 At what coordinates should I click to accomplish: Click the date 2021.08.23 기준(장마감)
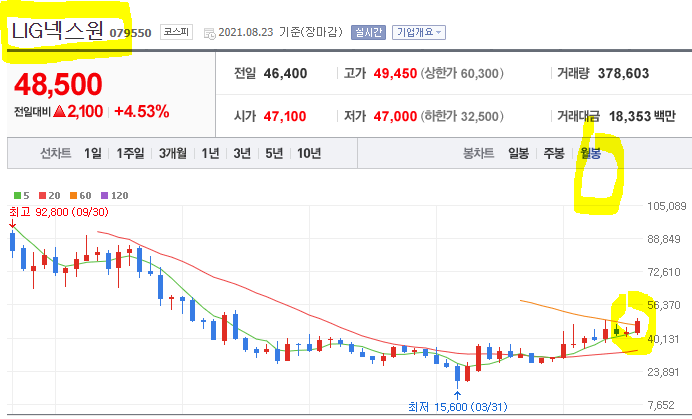tap(280, 32)
